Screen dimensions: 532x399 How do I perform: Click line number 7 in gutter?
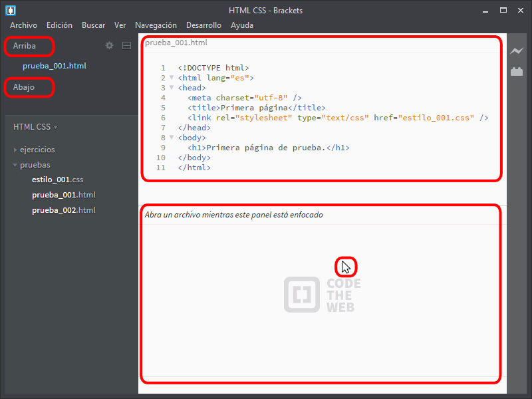point(163,128)
